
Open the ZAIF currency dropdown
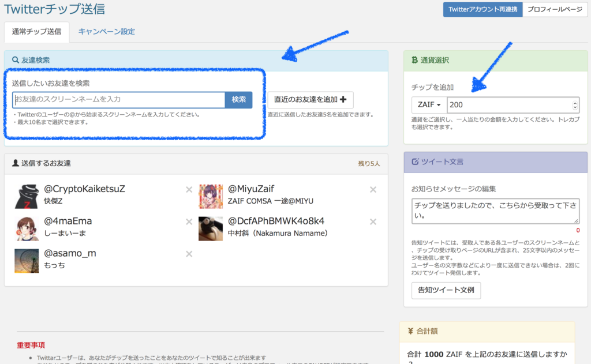coord(429,105)
